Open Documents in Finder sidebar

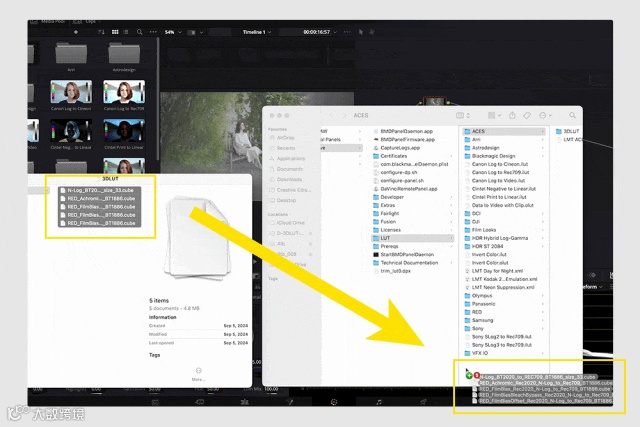click(286, 169)
